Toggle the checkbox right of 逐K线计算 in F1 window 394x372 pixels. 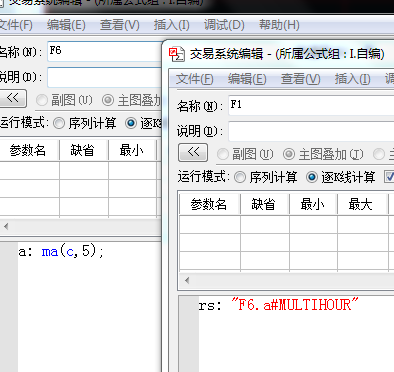point(389,177)
